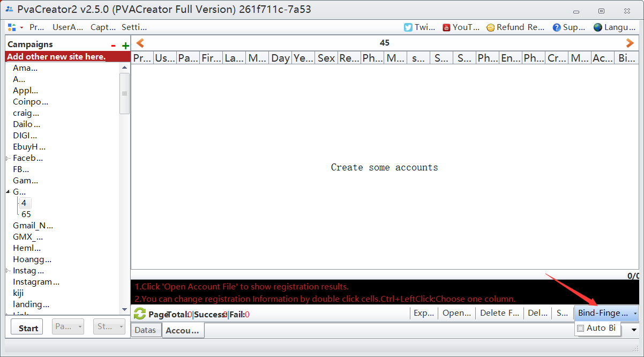The height and width of the screenshot is (357, 644).
Task: Collapse the expanded G... campaign tree node
Action: pyautogui.click(x=8, y=192)
